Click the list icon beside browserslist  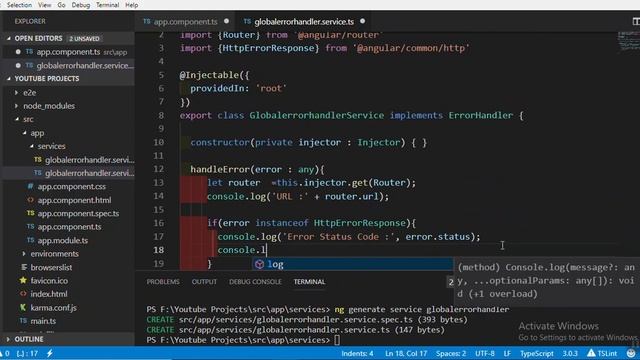click(x=24, y=267)
